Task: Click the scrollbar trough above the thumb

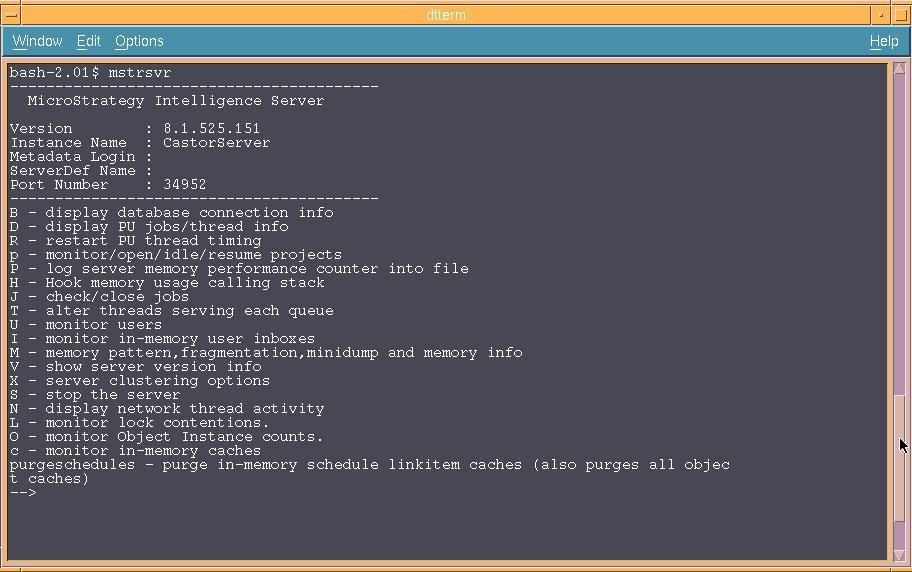Action: [x=899, y=230]
